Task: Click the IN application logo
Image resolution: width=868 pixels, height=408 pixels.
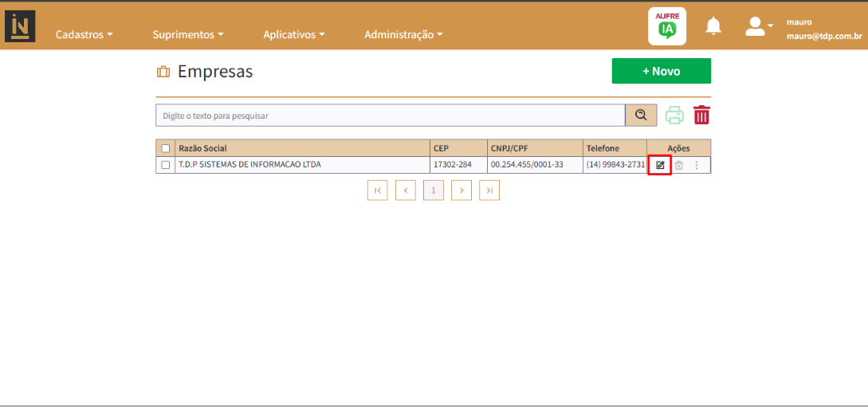Action: click(x=21, y=26)
